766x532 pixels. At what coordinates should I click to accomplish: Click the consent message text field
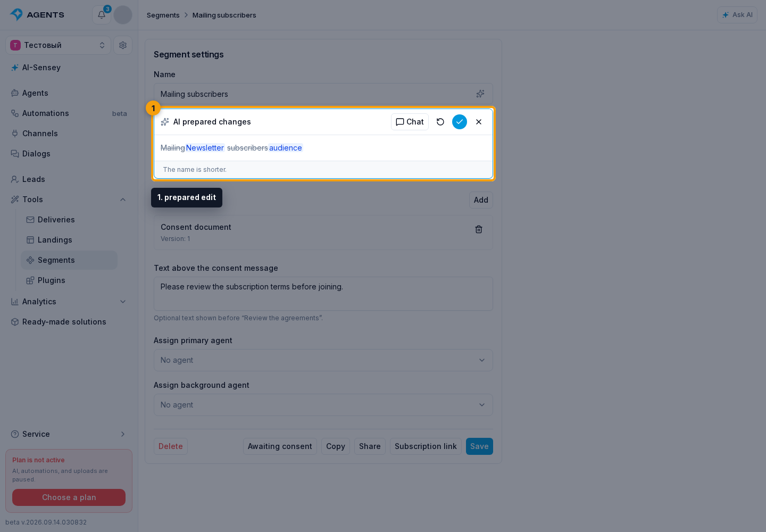323,294
